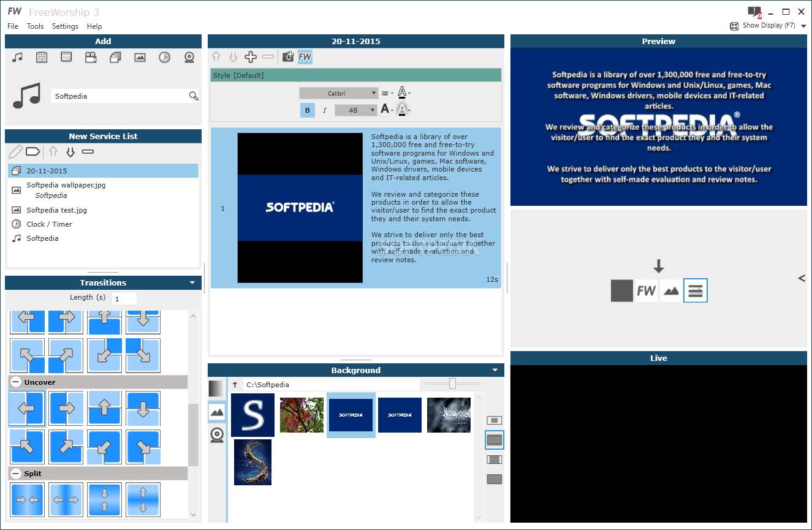This screenshot has width=812, height=530.
Task: Click the magnifier search icon in song field
Action: [x=194, y=96]
